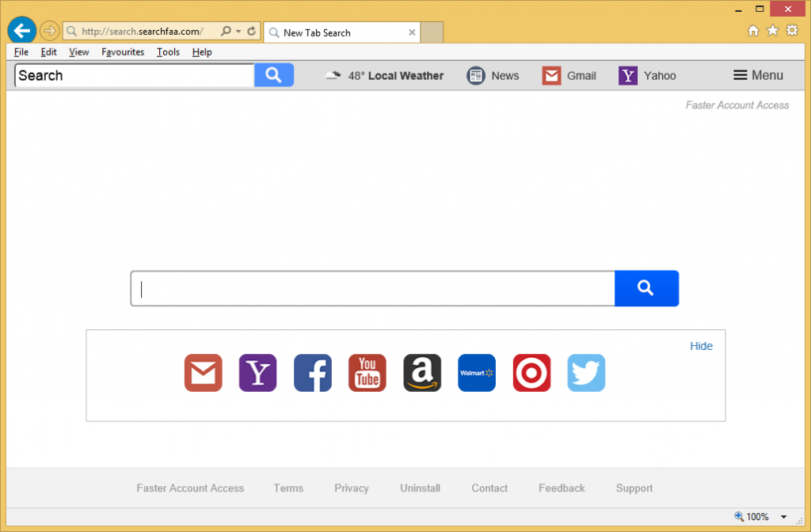Click the 100% zoom level text
The width and height of the screenshot is (811, 532).
(757, 517)
